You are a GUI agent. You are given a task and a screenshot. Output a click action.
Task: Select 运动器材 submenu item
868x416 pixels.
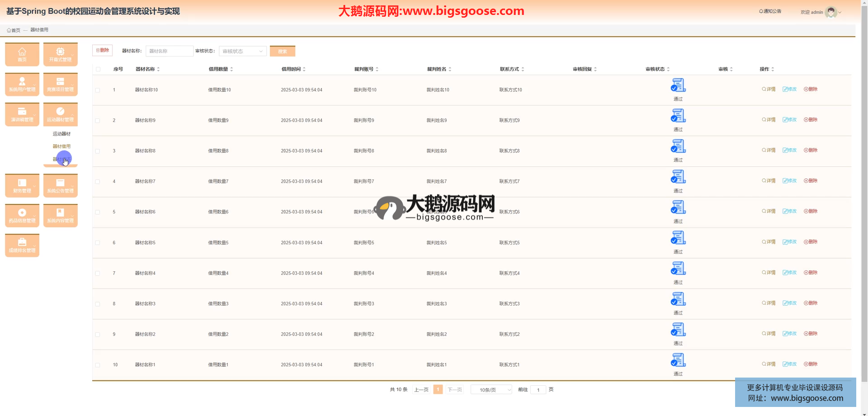(x=61, y=134)
